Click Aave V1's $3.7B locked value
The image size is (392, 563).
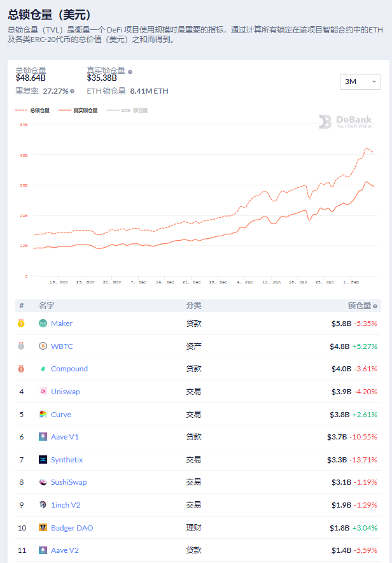tap(337, 437)
